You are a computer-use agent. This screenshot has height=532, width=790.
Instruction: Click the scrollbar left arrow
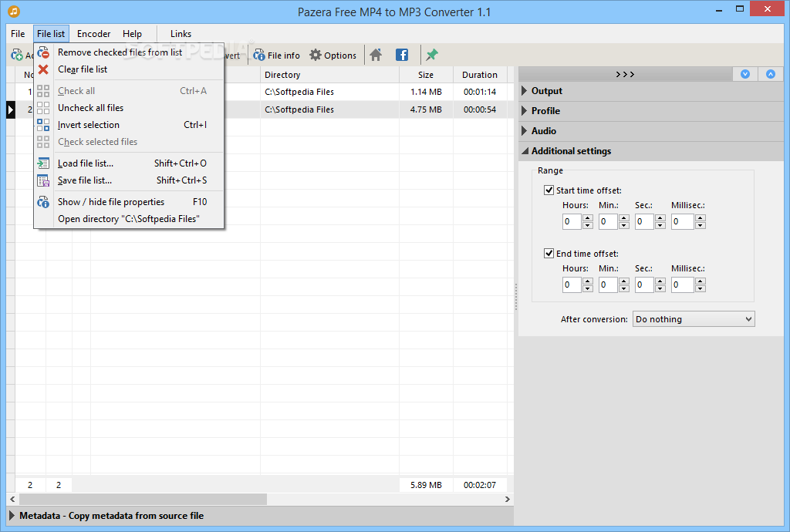pyautogui.click(x=12, y=500)
